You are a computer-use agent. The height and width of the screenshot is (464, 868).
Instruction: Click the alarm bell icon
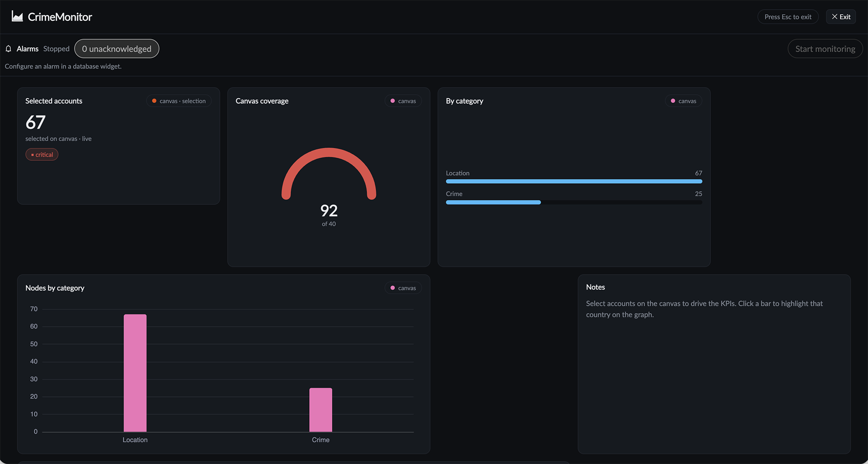point(9,49)
